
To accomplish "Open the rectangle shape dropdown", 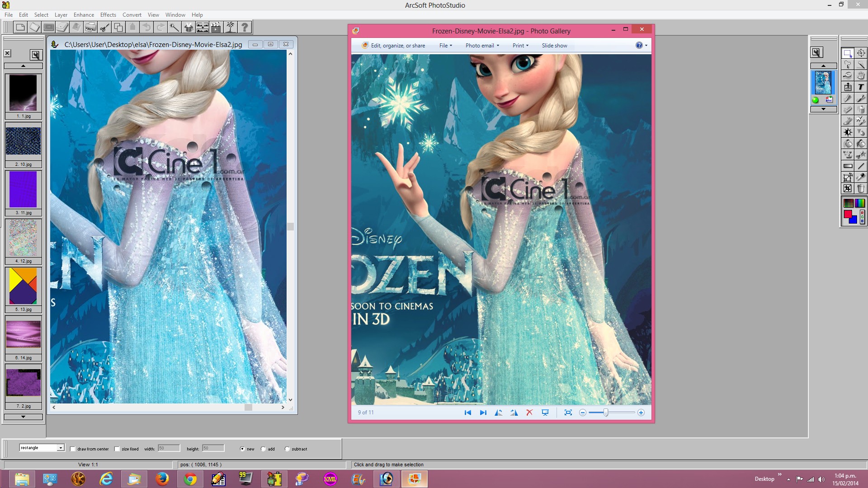I will pyautogui.click(x=60, y=448).
